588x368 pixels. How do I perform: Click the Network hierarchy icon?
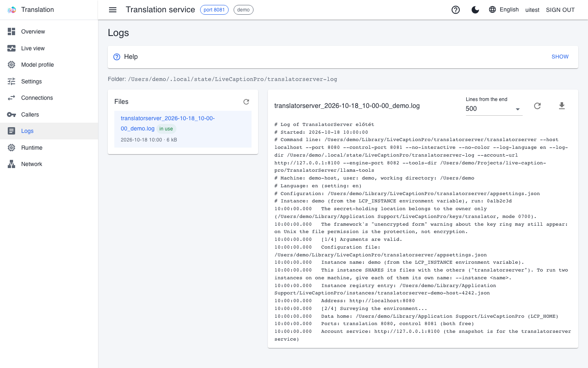[11, 164]
